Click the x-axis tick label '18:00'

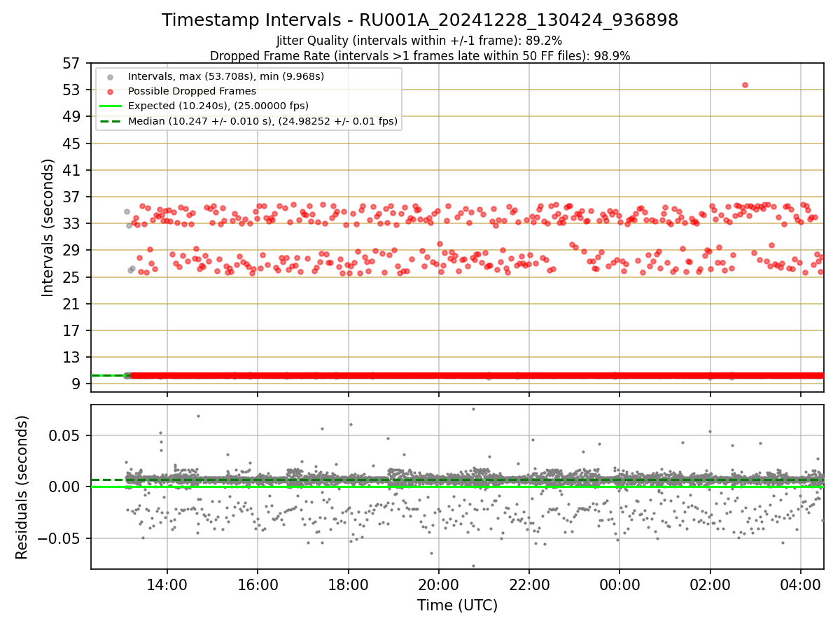click(x=348, y=584)
